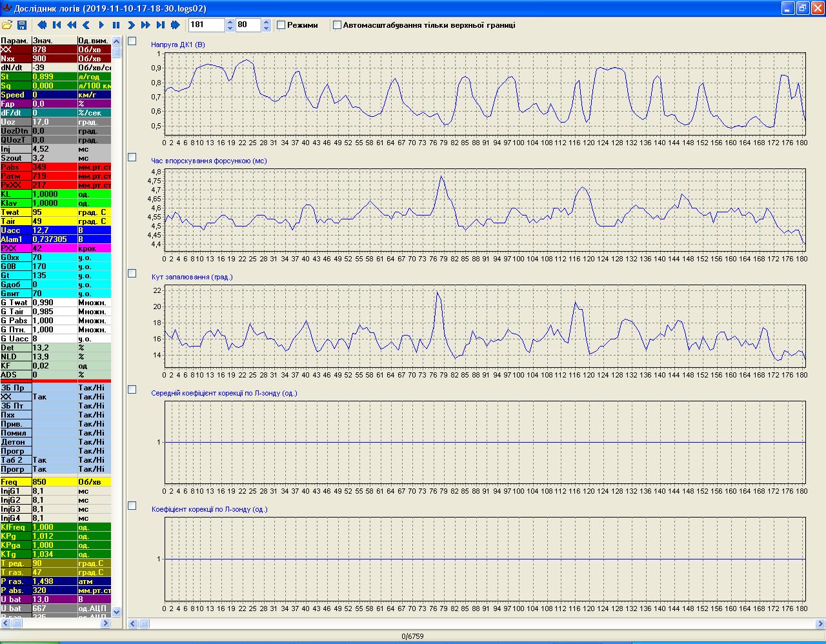The width and height of the screenshot is (826, 644).
Task: Select the Детон flag row
Action: click(56, 442)
